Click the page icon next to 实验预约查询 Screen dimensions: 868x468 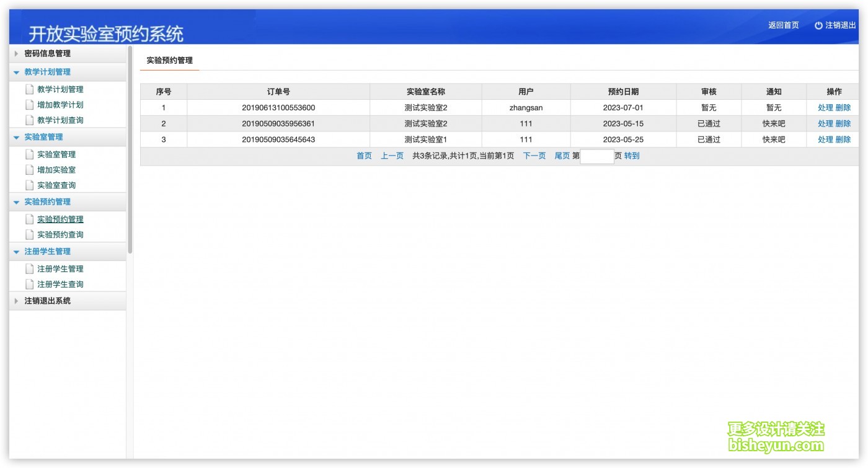pos(29,234)
